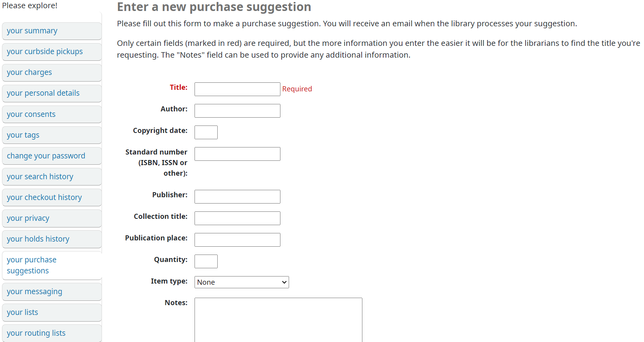Select the Publication place field

pyautogui.click(x=237, y=240)
